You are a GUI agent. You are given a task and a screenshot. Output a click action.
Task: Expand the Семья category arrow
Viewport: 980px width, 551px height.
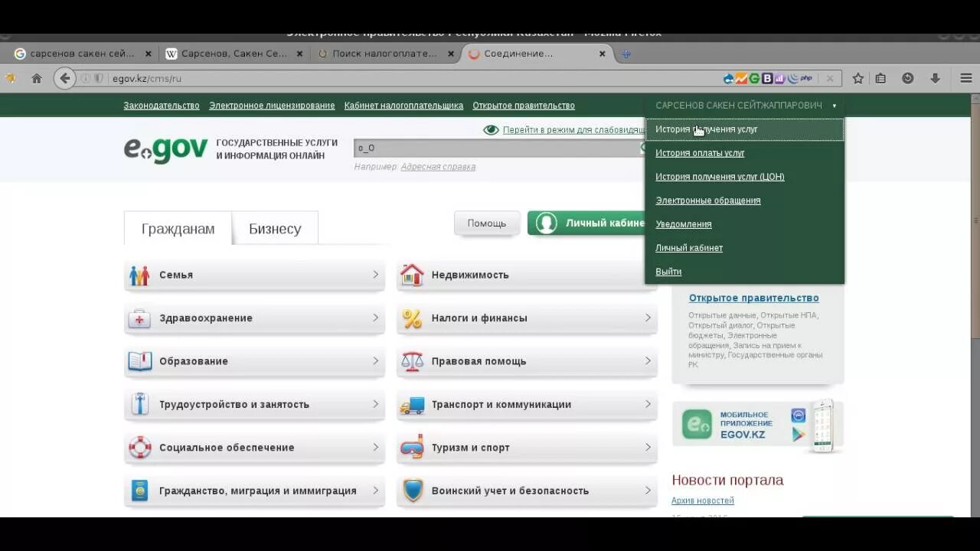click(x=375, y=274)
